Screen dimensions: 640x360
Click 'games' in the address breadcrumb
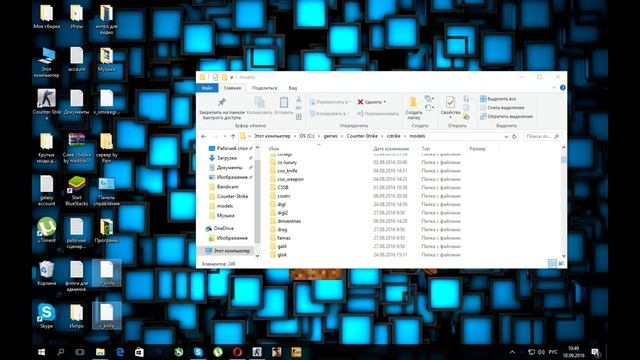pyautogui.click(x=331, y=136)
